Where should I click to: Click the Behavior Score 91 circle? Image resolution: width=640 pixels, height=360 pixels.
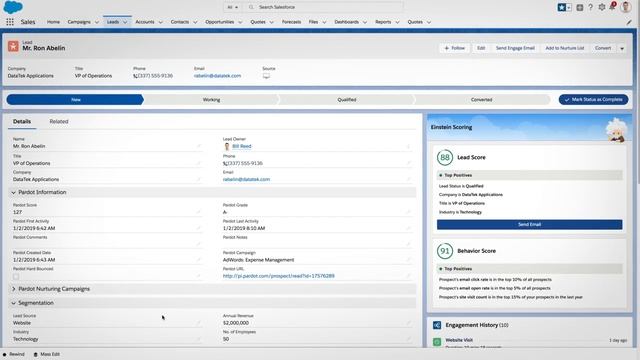coord(444,251)
